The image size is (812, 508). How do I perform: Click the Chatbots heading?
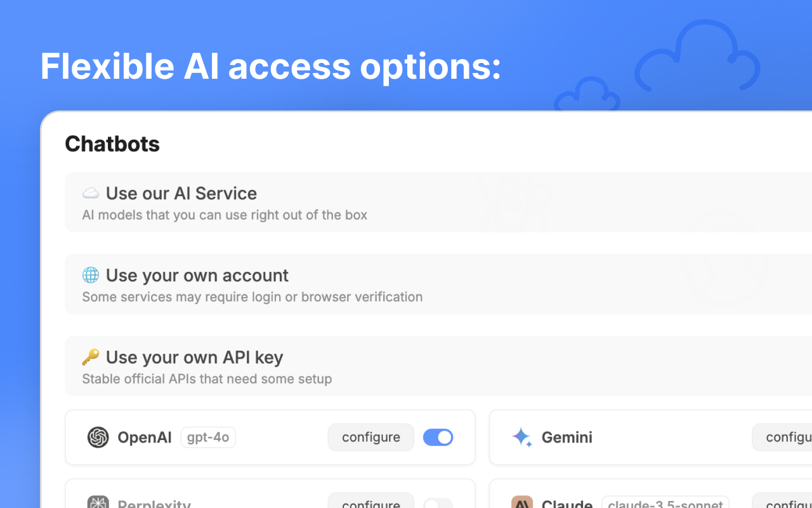click(112, 144)
